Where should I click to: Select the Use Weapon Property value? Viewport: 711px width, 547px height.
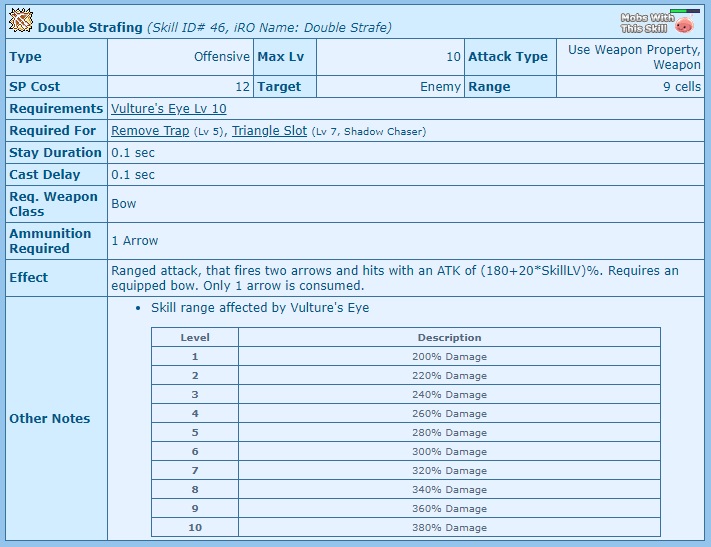tap(630, 57)
